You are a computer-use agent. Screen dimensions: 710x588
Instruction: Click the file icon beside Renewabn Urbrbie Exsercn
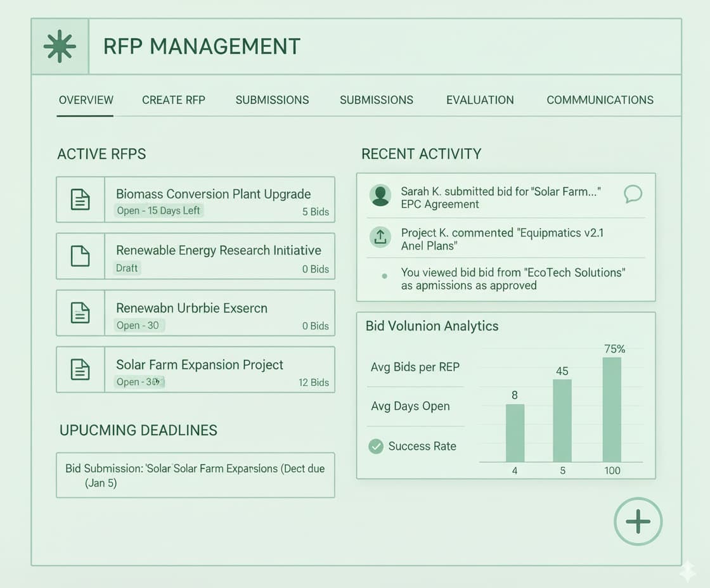[81, 313]
